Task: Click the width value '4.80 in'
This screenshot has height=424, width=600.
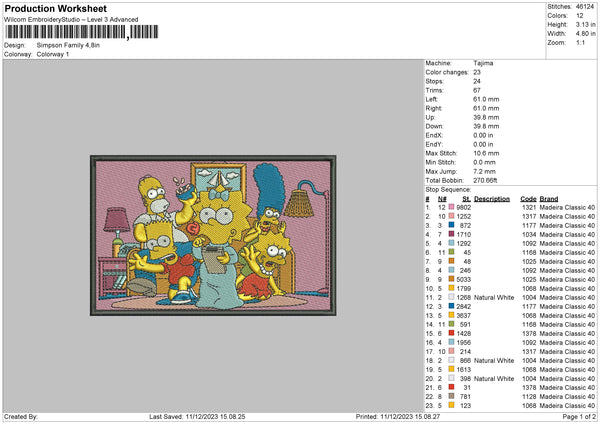Action: tap(585, 34)
